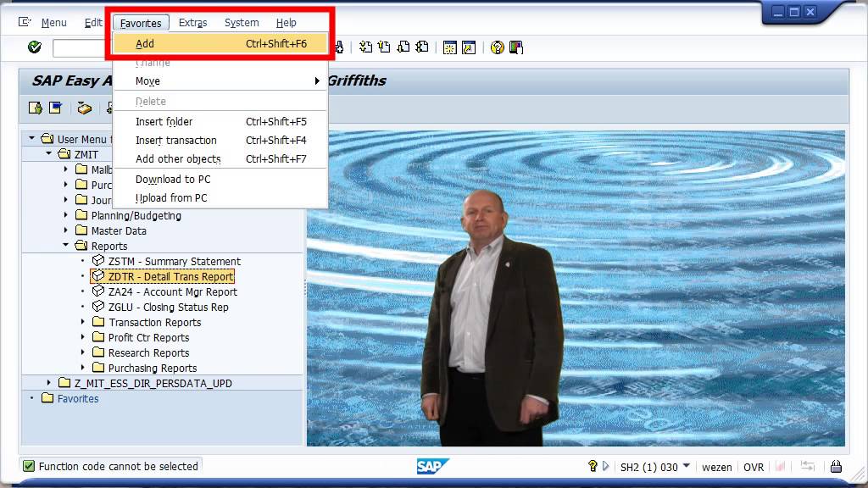Click the SAP Menu application toolbar icon
Screen dimensions: 868x488
[x=55, y=108]
